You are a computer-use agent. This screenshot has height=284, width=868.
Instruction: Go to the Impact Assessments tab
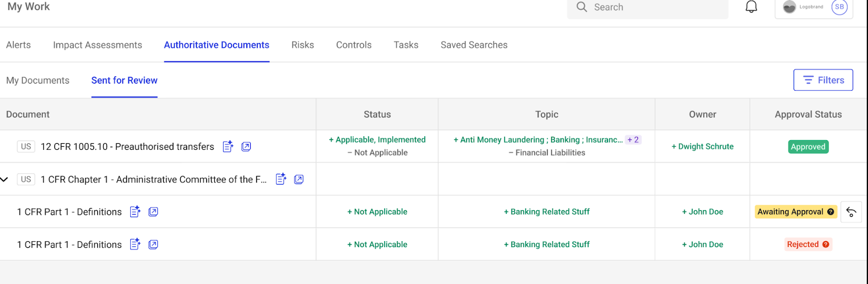98,45
